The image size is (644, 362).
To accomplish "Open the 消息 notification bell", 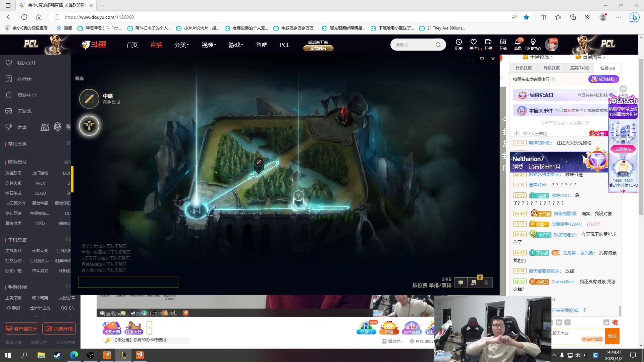I will tap(518, 42).
